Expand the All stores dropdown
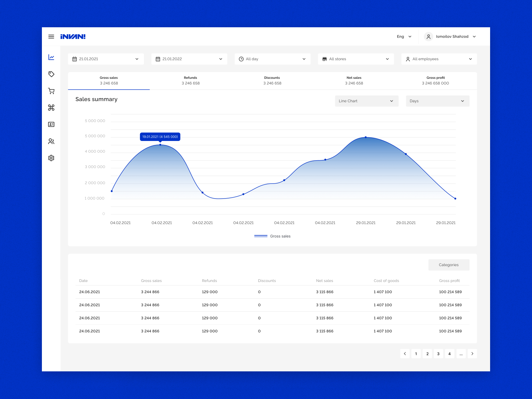 [355, 59]
